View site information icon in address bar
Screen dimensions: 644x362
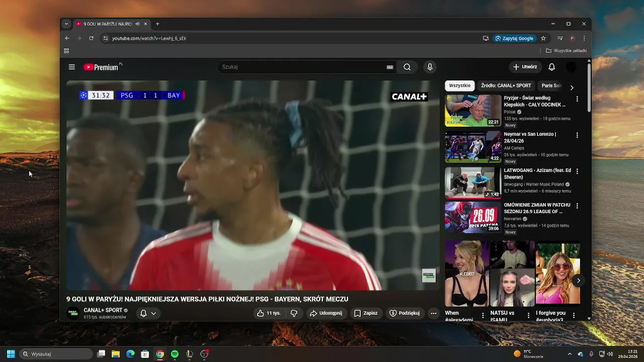click(105, 38)
